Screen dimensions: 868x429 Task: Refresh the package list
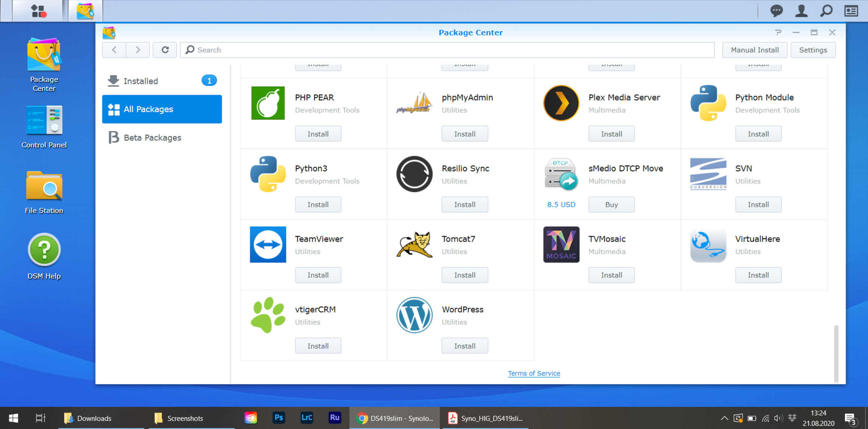165,50
